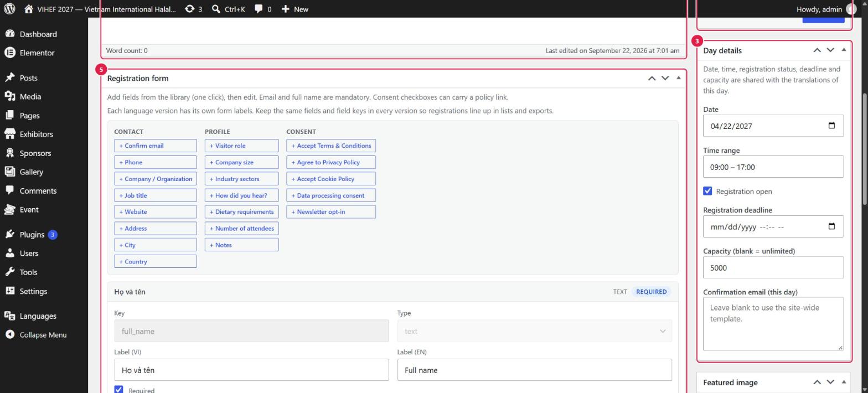Click the Confirmation email textarea
The image size is (868, 393).
tap(773, 324)
